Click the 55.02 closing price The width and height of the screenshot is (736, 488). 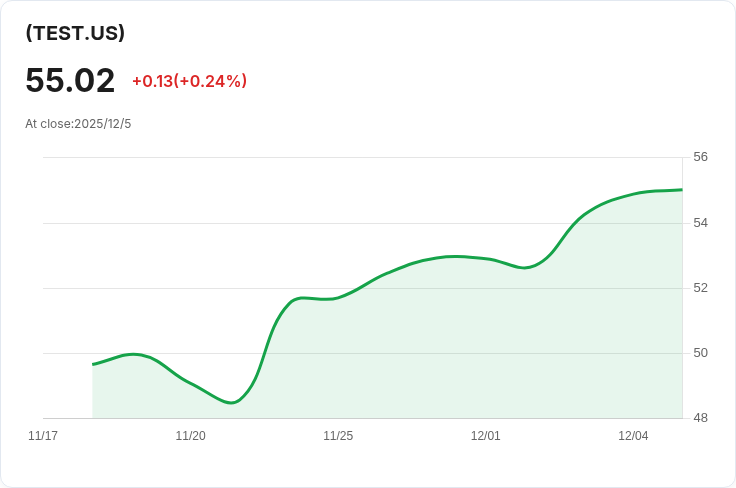coord(70,80)
